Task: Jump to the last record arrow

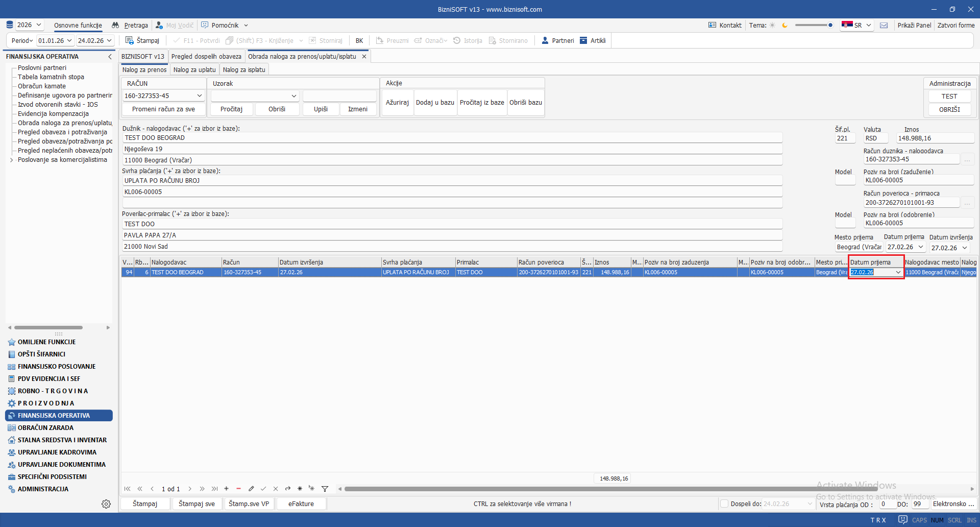Action: [x=214, y=489]
